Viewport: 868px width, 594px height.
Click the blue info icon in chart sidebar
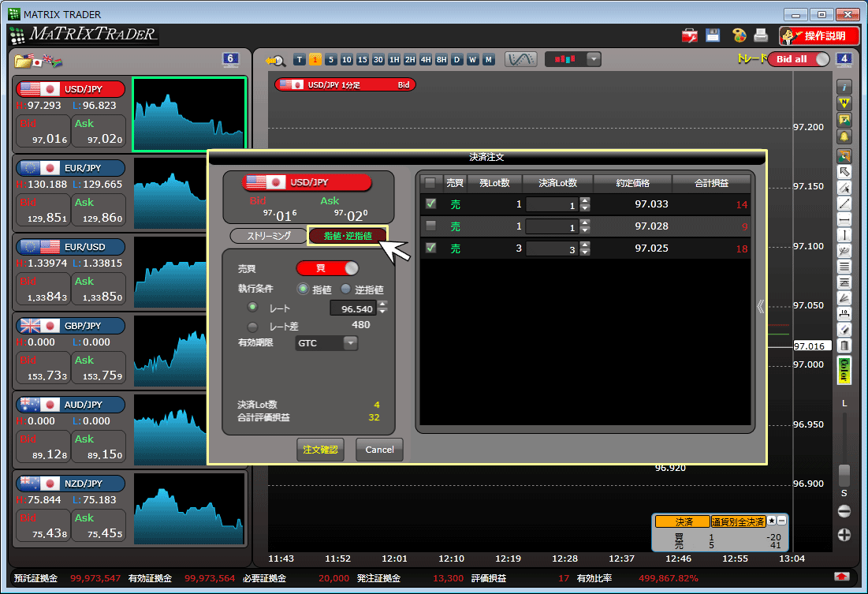(844, 87)
